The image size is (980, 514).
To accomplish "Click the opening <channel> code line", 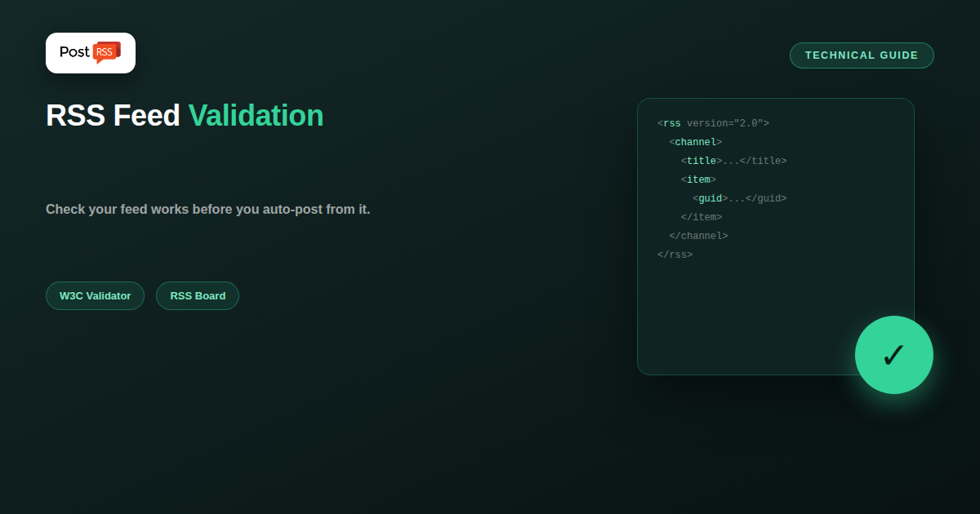I will (696, 142).
